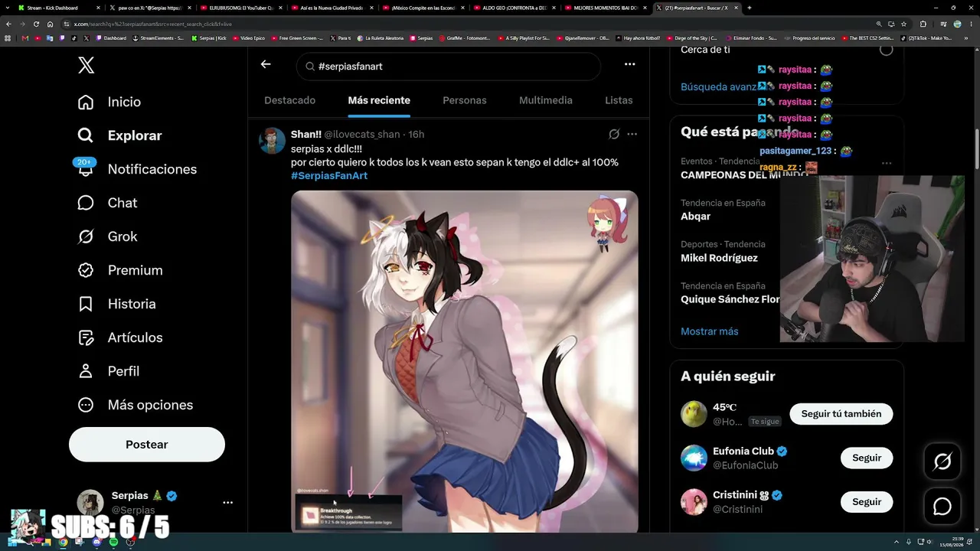Expand the browser tab search dropdown

(x=8, y=8)
